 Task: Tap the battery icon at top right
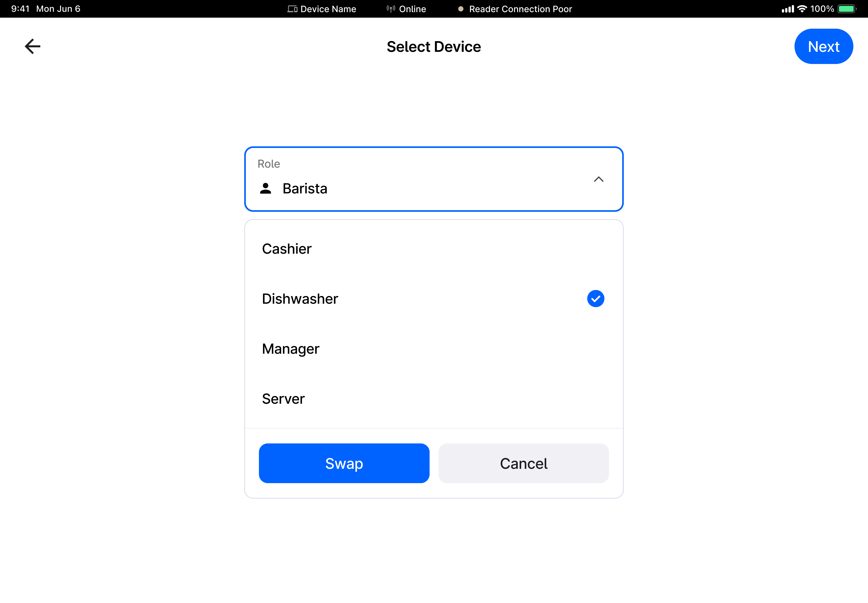[847, 9]
